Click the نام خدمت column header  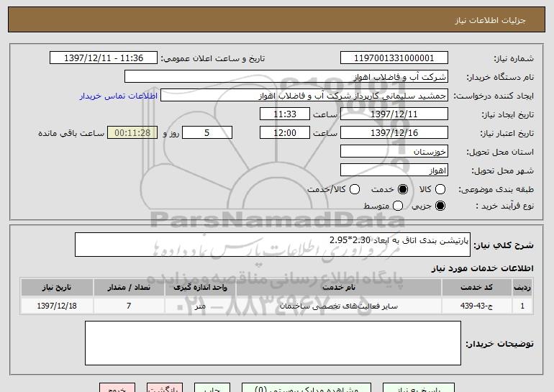click(x=338, y=288)
